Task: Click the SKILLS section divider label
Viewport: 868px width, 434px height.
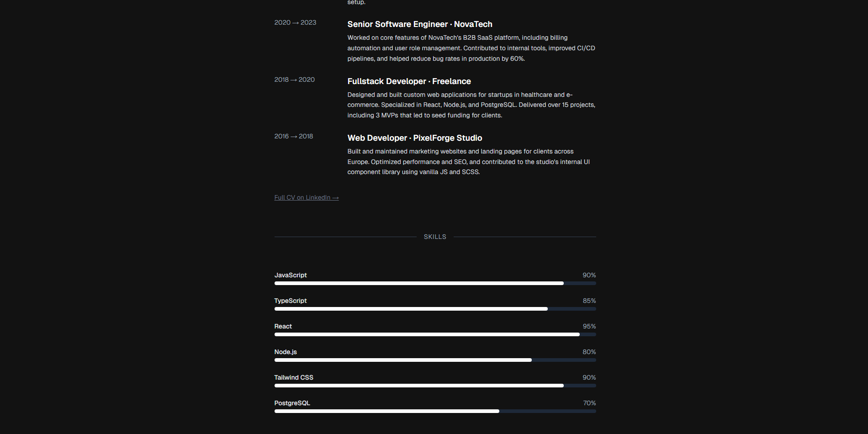Action: pos(435,237)
